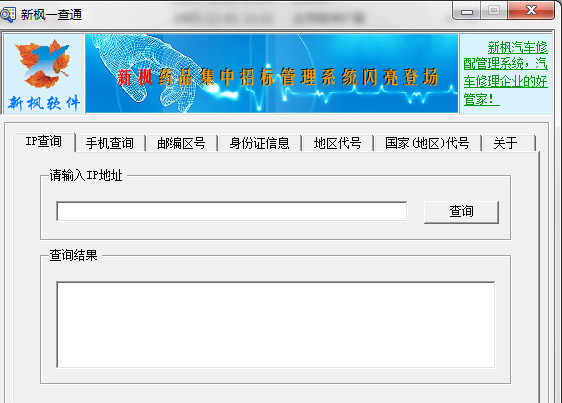Image resolution: width=562 pixels, height=403 pixels.
Task: Click the 请输入IP地址 group label
Action: (x=86, y=175)
